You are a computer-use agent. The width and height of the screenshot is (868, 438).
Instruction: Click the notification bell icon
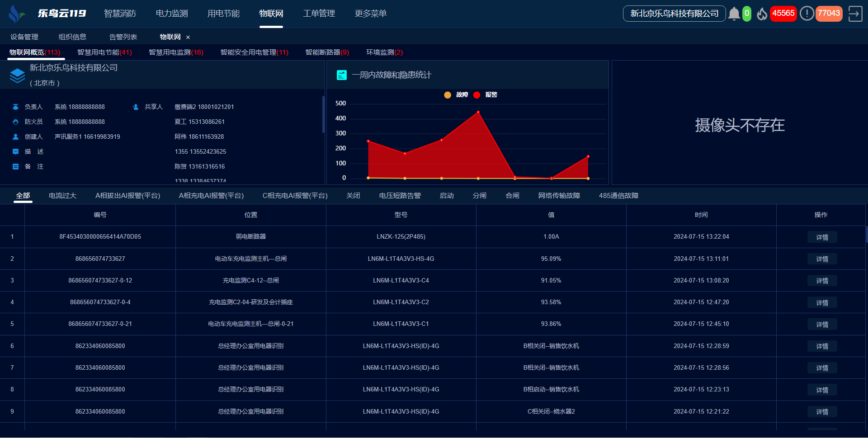(734, 14)
